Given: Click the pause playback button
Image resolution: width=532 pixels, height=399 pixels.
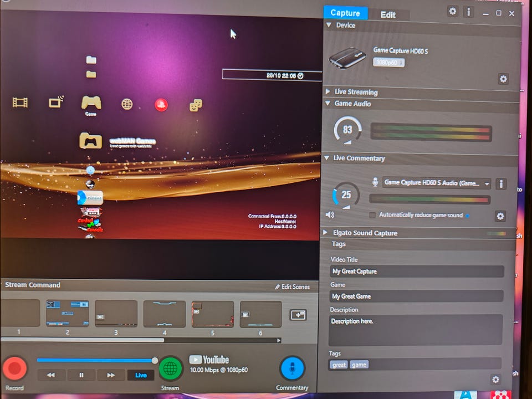Looking at the screenshot, I should coord(81,375).
